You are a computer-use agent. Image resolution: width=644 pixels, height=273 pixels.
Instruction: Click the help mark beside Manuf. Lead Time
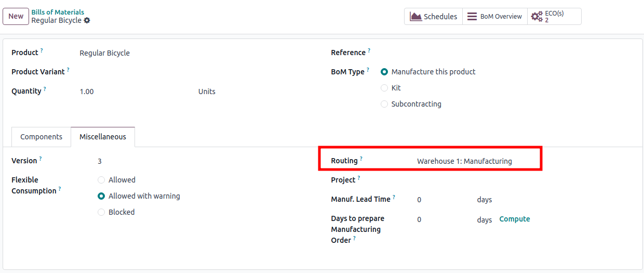point(394,197)
